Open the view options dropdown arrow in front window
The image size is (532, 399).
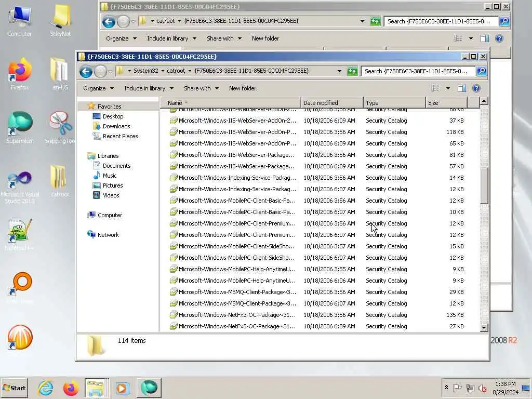(x=448, y=88)
